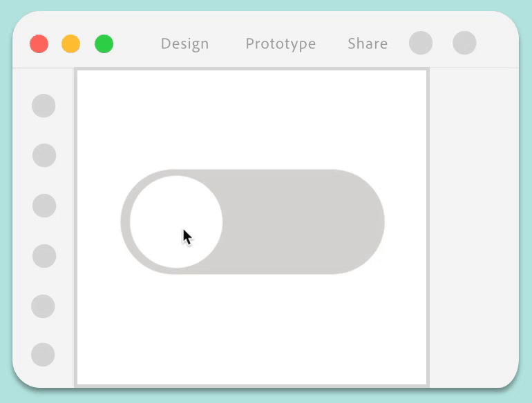Minimize the window using the yellow button
Image resolution: width=532 pixels, height=403 pixels.
(71, 44)
